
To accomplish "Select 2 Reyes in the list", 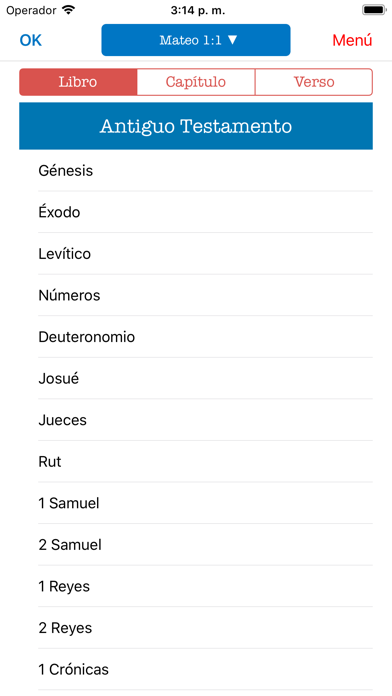I will click(x=196, y=628).
